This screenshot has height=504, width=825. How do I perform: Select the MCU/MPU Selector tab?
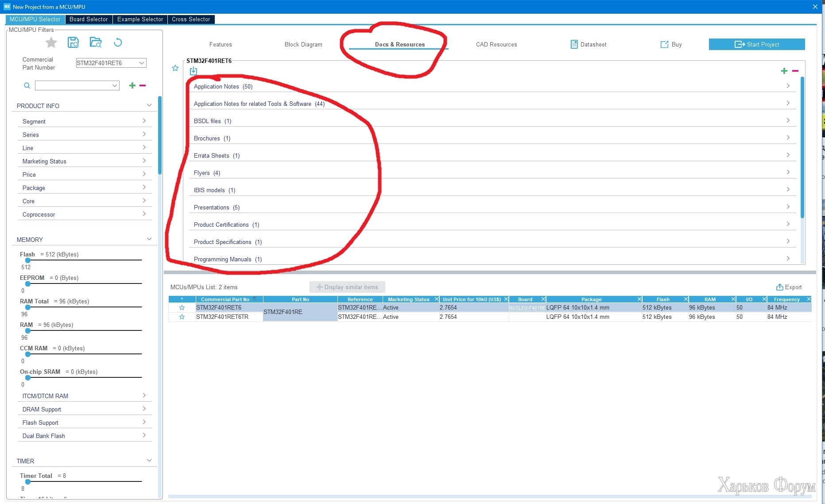pos(35,19)
